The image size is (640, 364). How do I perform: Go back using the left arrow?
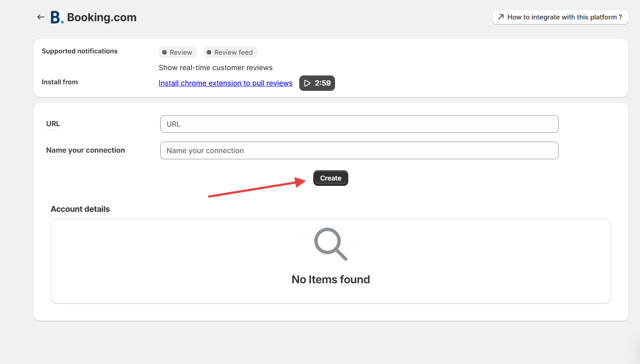(41, 17)
